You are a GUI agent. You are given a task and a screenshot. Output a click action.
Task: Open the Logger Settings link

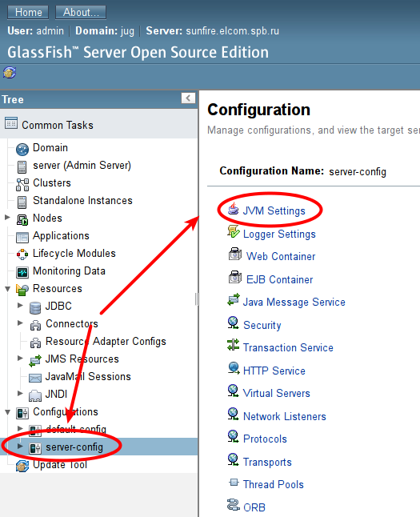pos(279,234)
